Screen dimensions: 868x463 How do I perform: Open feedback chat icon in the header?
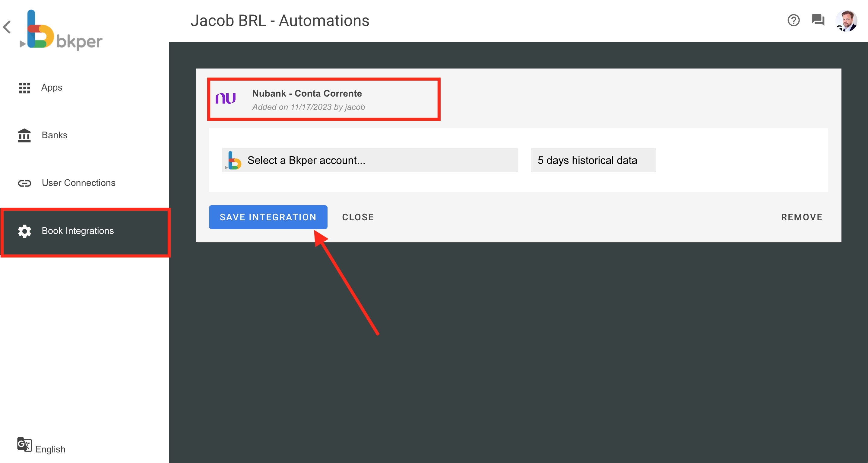click(x=819, y=21)
